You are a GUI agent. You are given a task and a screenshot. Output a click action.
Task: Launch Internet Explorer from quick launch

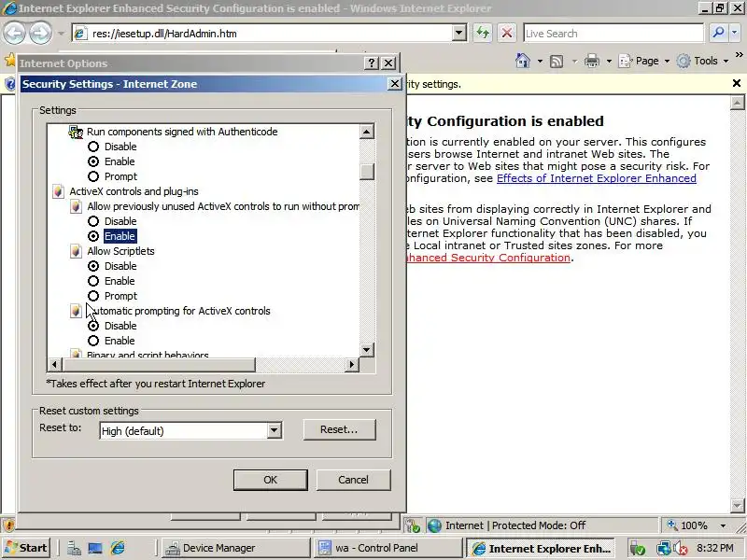[118, 548]
